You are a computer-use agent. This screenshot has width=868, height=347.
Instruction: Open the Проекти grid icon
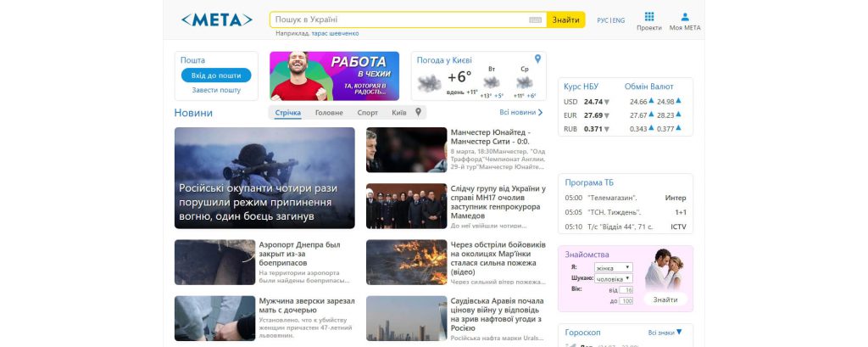click(649, 16)
